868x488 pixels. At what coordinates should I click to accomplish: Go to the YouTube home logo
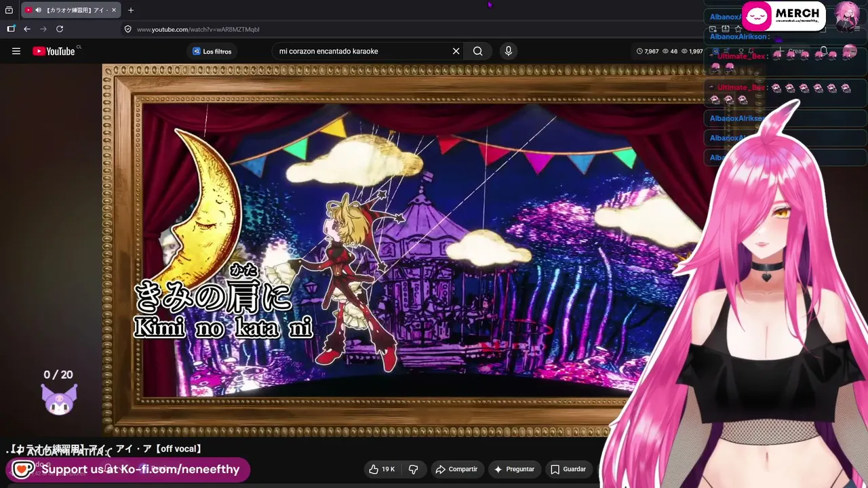[x=54, y=51]
